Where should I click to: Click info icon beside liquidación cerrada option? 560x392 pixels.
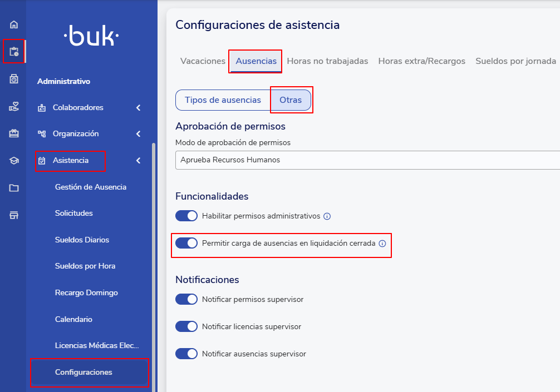[382, 244]
